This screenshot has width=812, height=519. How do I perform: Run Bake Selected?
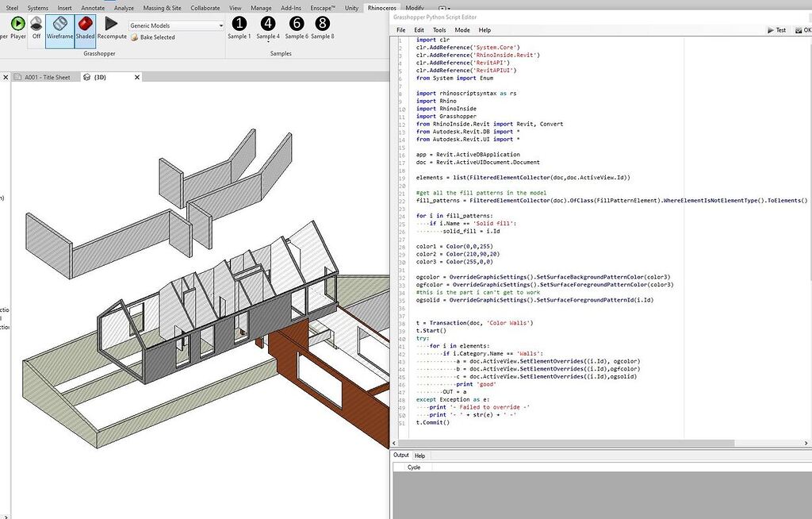[x=151, y=37]
